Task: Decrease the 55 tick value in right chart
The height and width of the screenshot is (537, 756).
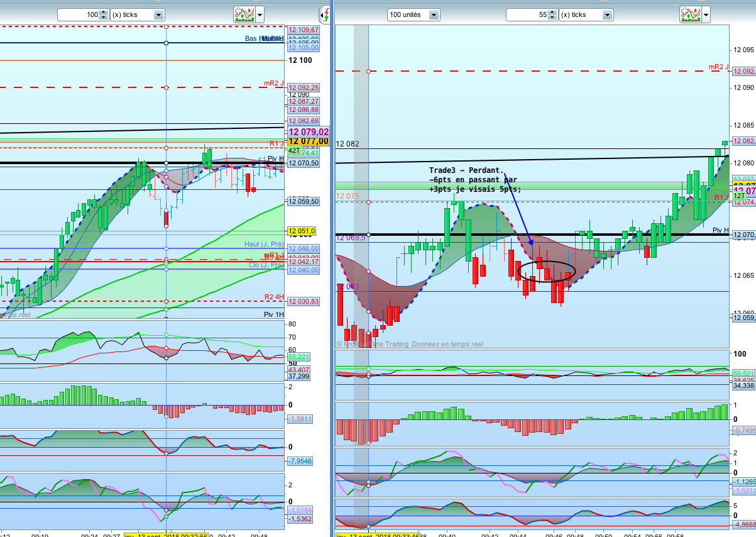Action: click(552, 17)
